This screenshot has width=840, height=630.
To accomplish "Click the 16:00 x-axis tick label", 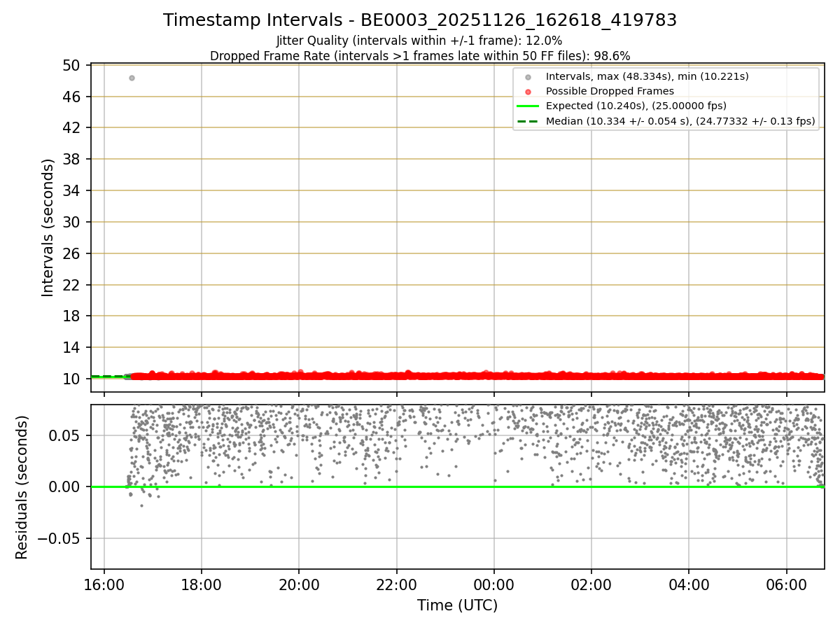I will (x=104, y=584).
